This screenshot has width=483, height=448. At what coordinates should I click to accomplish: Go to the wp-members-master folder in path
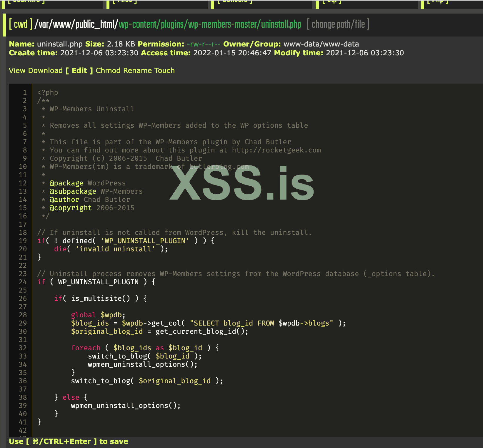click(x=222, y=24)
